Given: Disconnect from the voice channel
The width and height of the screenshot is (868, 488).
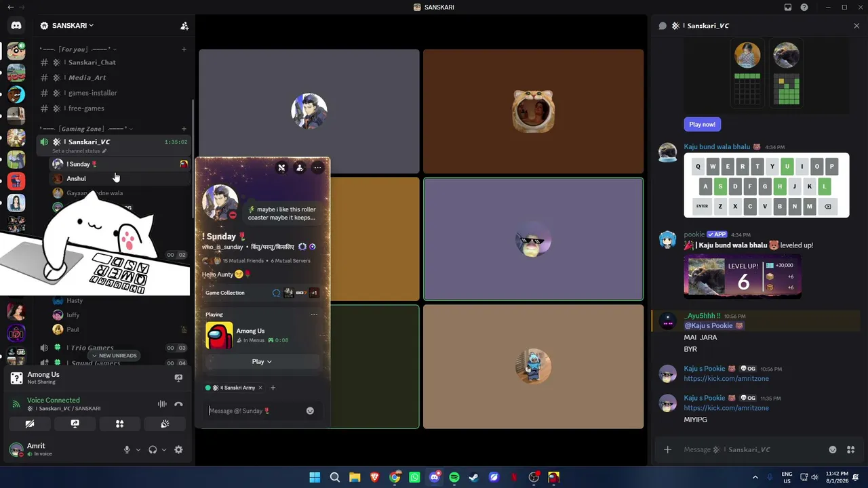Looking at the screenshot, I should click(178, 404).
